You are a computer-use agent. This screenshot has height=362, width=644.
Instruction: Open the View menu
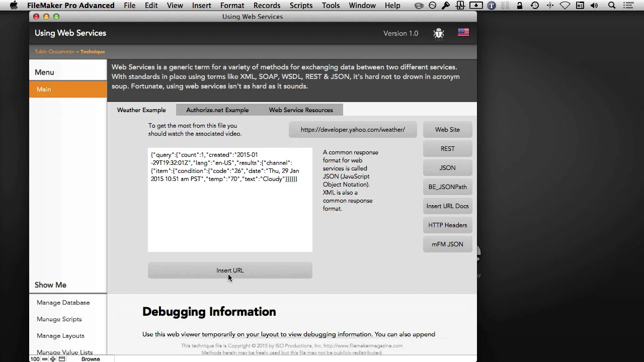[175, 6]
